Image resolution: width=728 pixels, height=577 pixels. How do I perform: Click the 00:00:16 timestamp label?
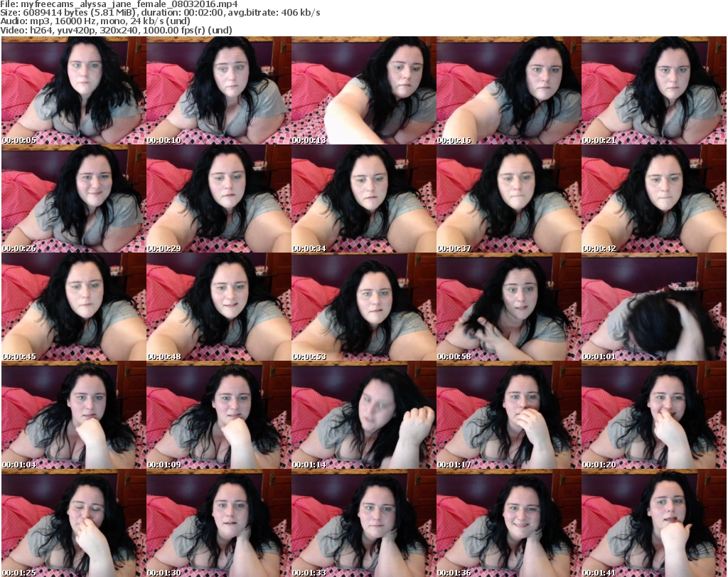point(455,141)
